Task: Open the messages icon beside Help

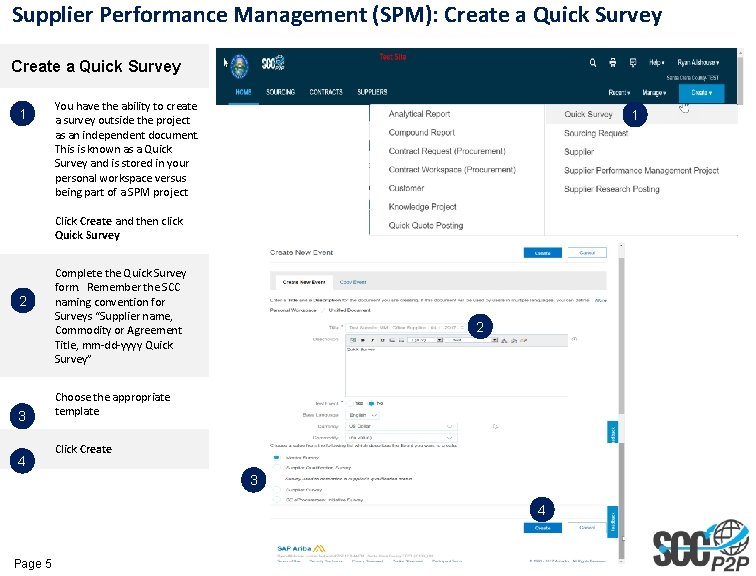Action: click(x=633, y=63)
